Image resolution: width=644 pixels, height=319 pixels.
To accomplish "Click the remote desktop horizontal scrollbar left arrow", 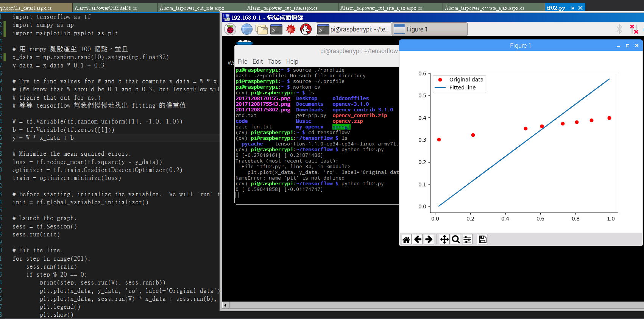I will click(225, 305).
